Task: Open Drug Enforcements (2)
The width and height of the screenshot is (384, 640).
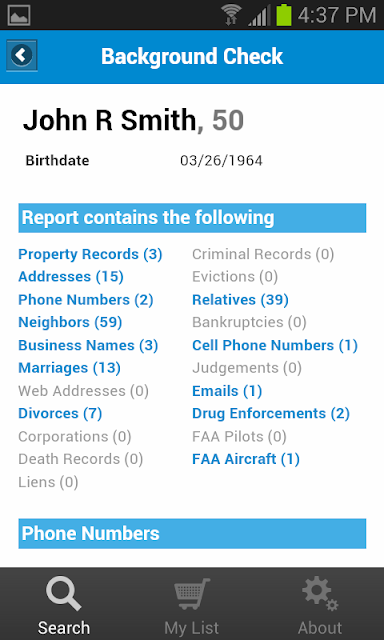Action: [271, 413]
